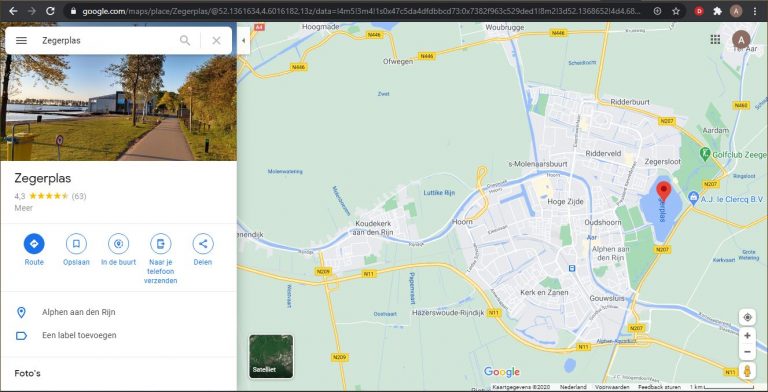Click the Hazerswoude-Rijndijk map label
Image resolution: width=768 pixels, height=392 pixels.
[448, 313]
